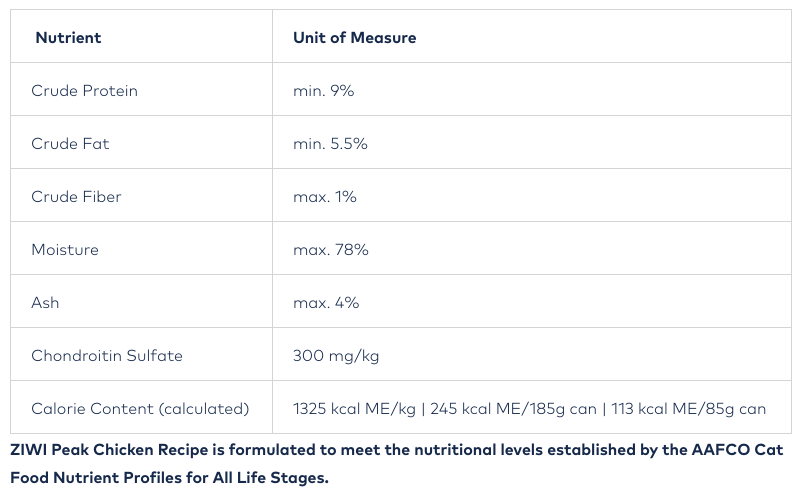This screenshot has height=494, width=801.
Task: Click the ZIWI Peak Chicken Recipe text
Action: 112,450
